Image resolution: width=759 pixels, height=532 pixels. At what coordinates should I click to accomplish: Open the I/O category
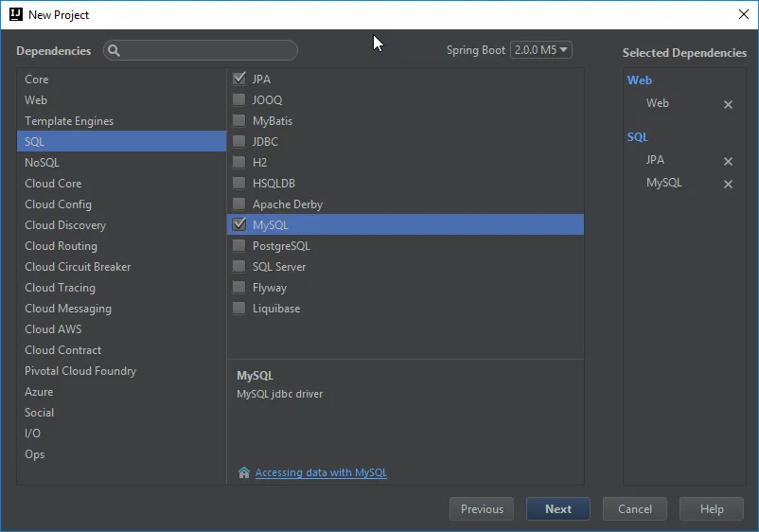click(x=121, y=433)
